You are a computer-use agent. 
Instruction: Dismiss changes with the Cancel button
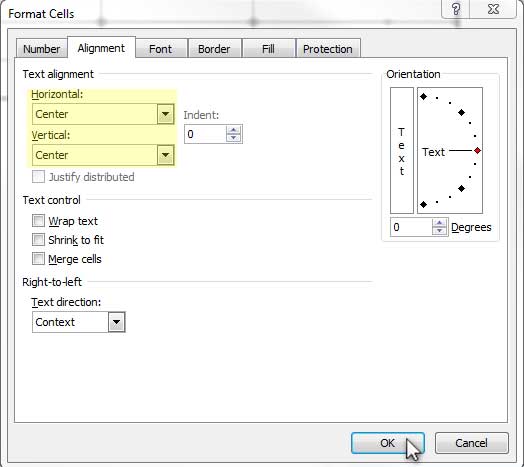pyautogui.click(x=472, y=443)
